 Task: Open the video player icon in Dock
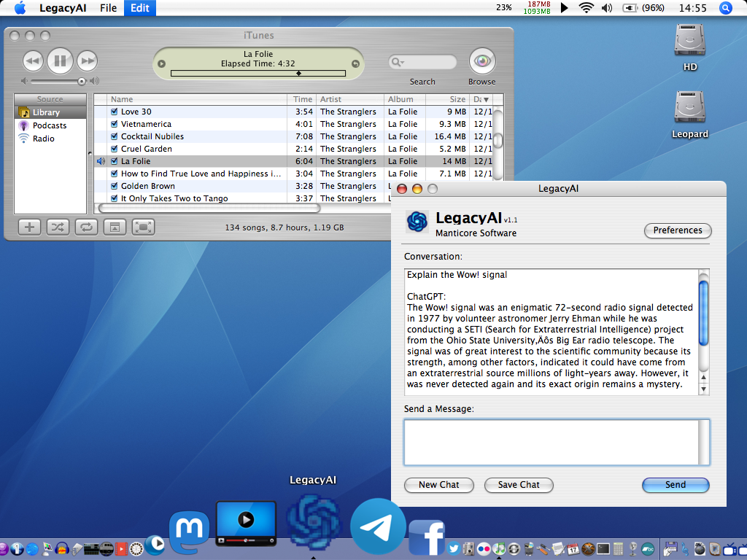coord(247,523)
